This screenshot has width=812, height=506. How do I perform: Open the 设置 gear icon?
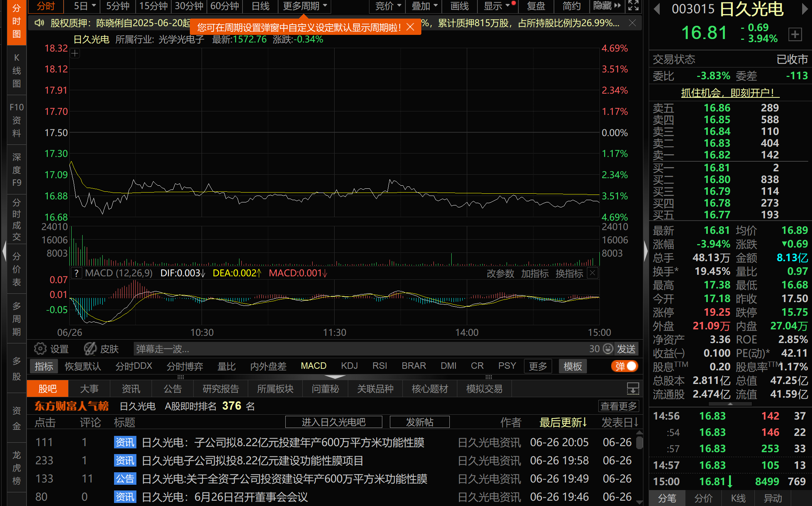[40, 349]
